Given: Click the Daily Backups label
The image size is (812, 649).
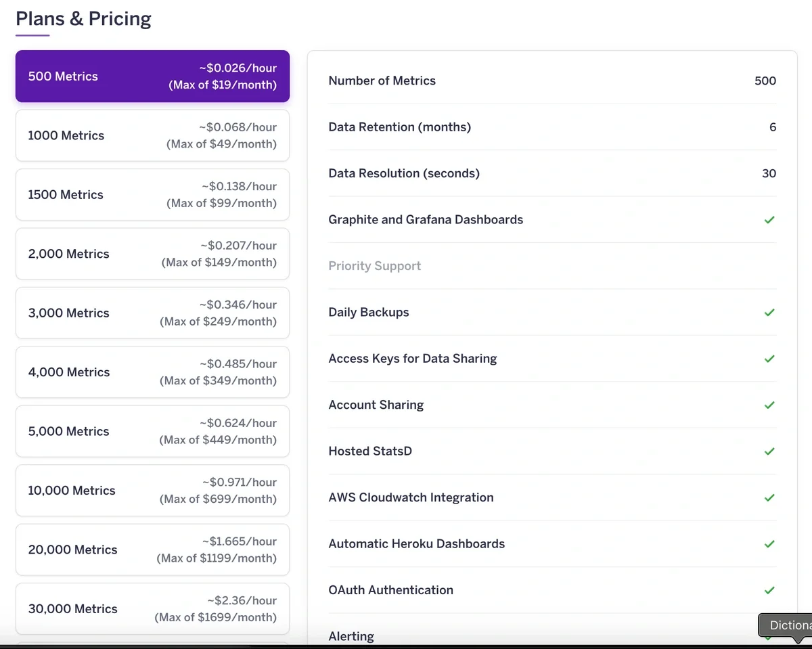Looking at the screenshot, I should [369, 313].
